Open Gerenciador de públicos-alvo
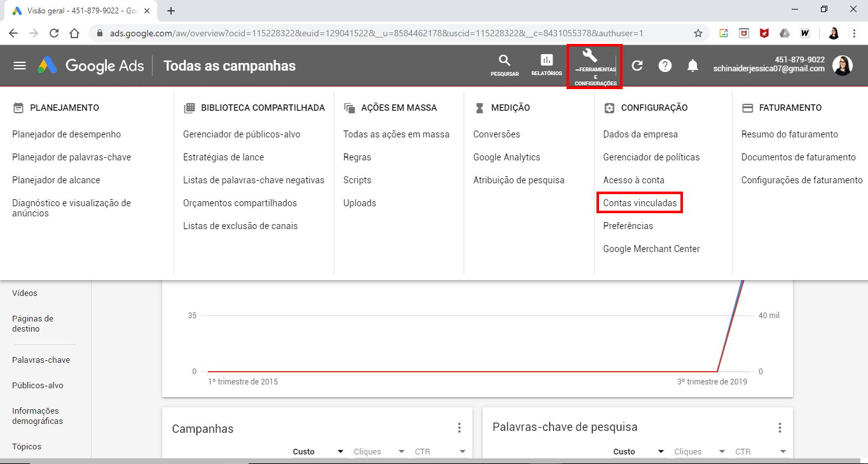 [x=242, y=134]
